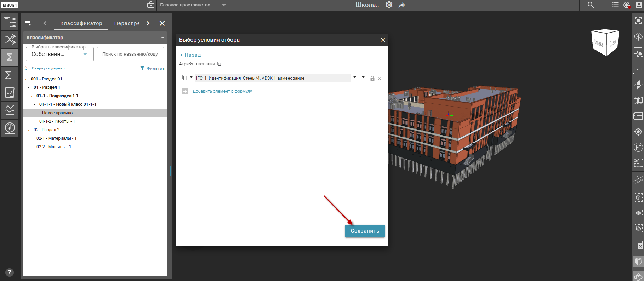The height and width of the screenshot is (281, 644).
Task: Click 'Добавить элемент в формулу' link
Action: coord(222,91)
